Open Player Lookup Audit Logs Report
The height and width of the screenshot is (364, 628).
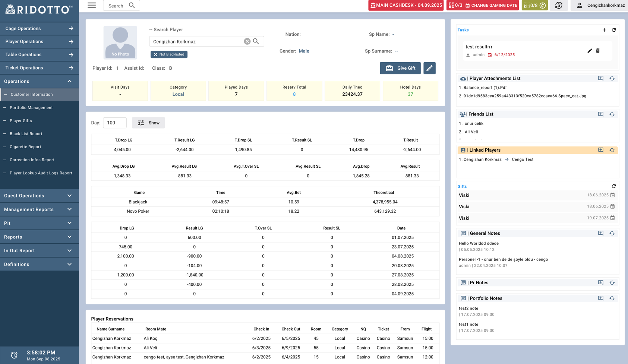point(41,173)
